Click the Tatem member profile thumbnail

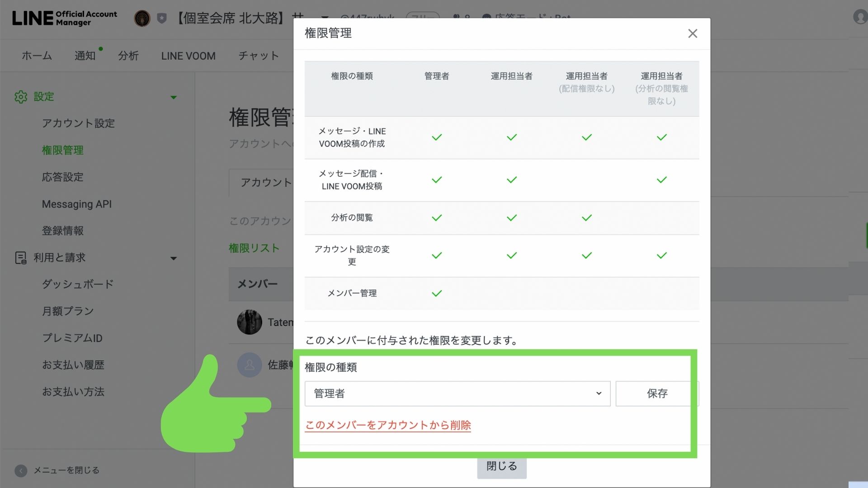coord(249,322)
